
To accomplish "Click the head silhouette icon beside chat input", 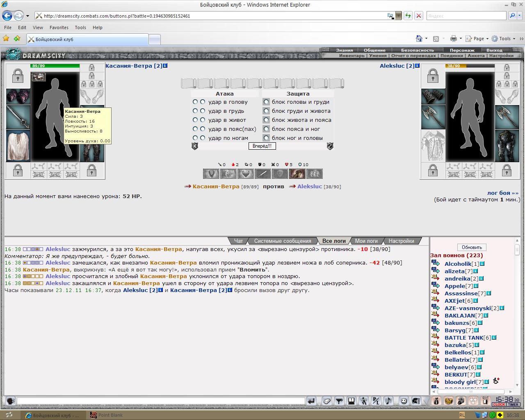I will click(x=11, y=401).
